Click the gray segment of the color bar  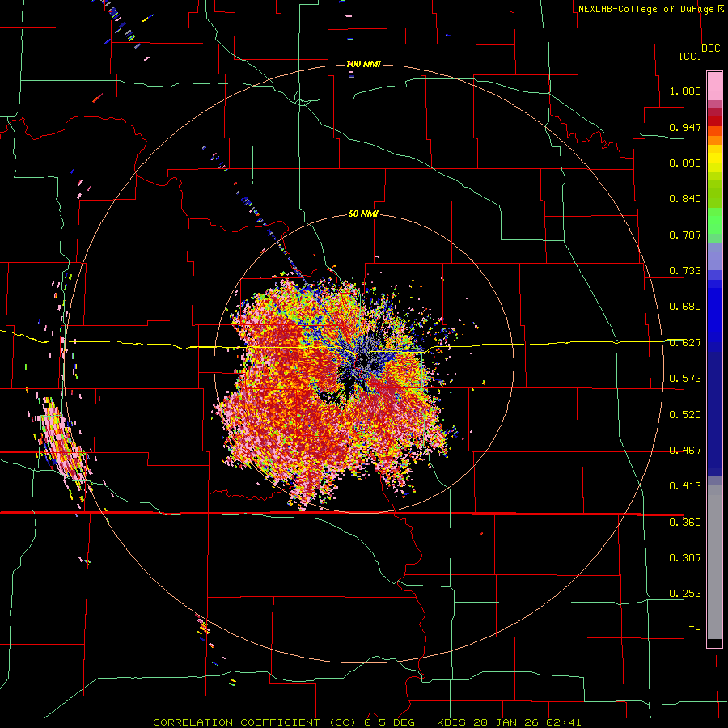[x=714, y=562]
